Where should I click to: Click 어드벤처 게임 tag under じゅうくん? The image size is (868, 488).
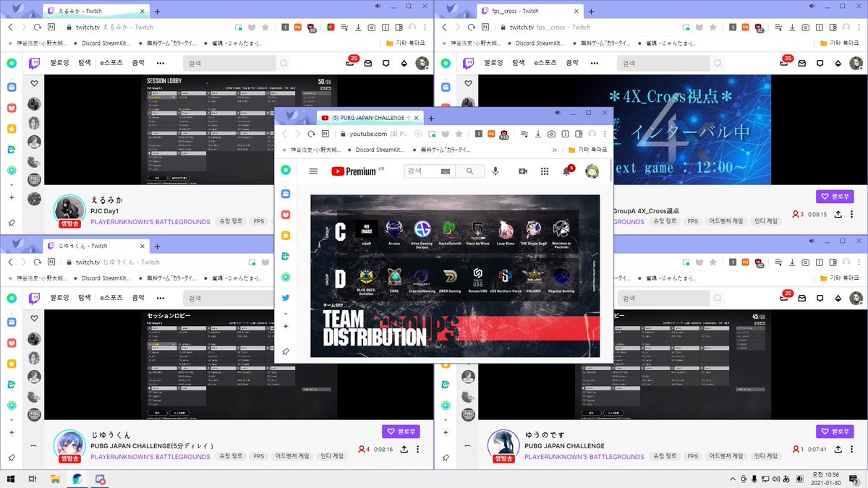tap(292, 457)
